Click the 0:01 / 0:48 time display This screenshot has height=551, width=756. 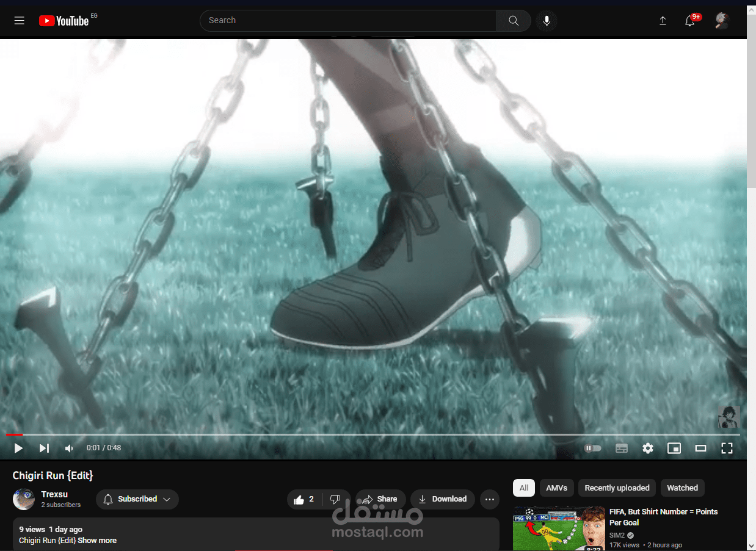coord(104,448)
